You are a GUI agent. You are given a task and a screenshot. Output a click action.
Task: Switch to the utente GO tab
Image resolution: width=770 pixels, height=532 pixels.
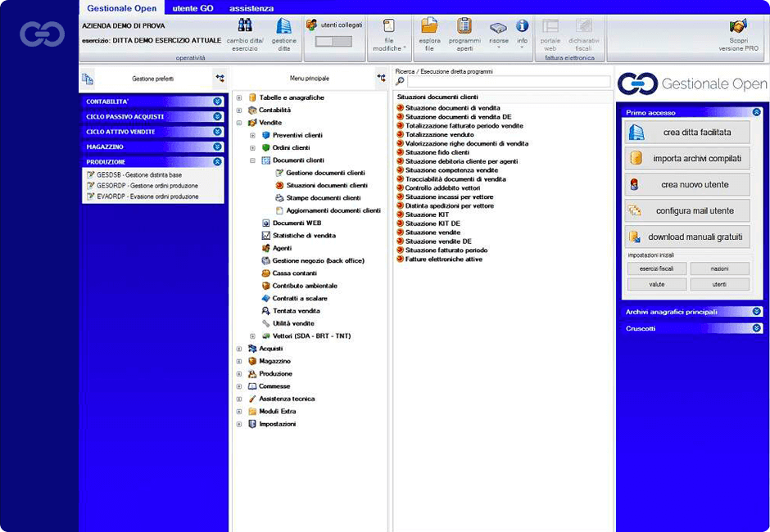(x=195, y=7)
